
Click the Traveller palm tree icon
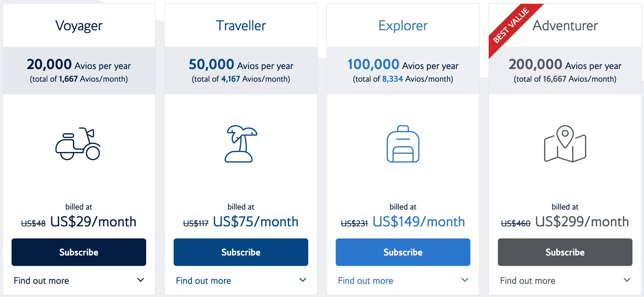pos(241,144)
